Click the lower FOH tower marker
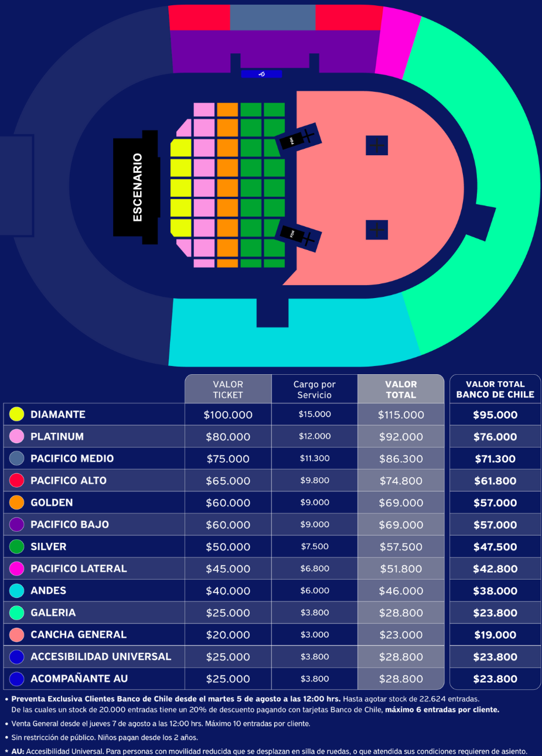 click(x=298, y=237)
